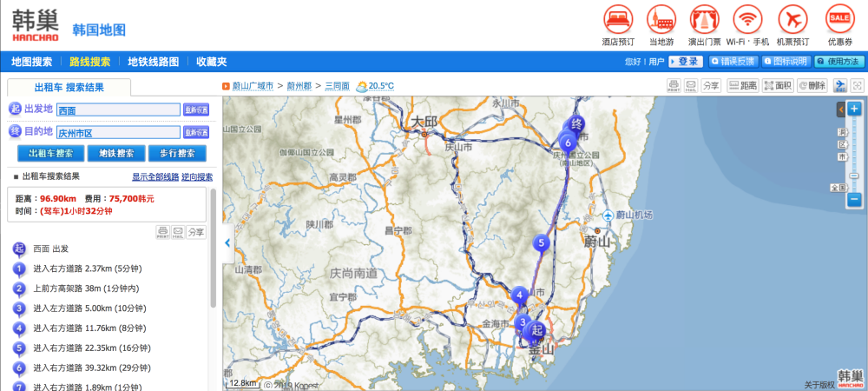
Task: Open the 地图搜索 menu item
Action: (x=32, y=62)
